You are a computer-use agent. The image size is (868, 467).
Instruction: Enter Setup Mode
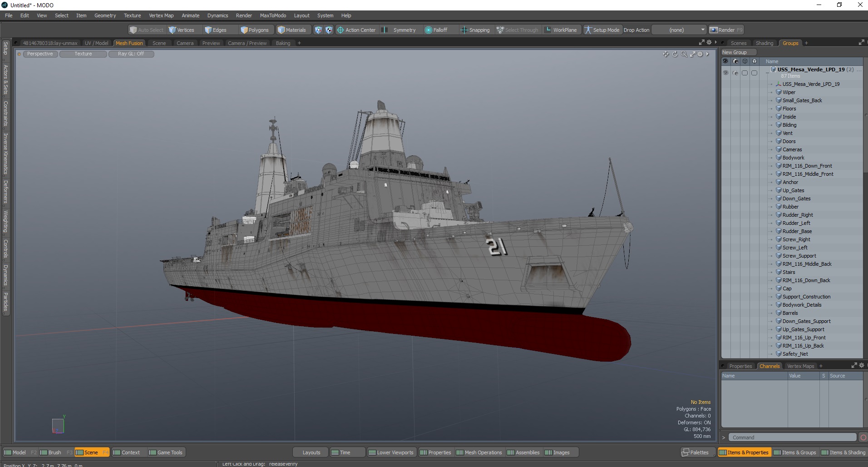602,30
